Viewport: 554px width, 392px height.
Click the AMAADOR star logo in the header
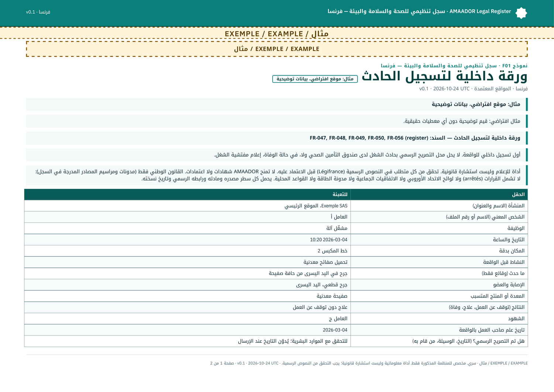coord(521,13)
